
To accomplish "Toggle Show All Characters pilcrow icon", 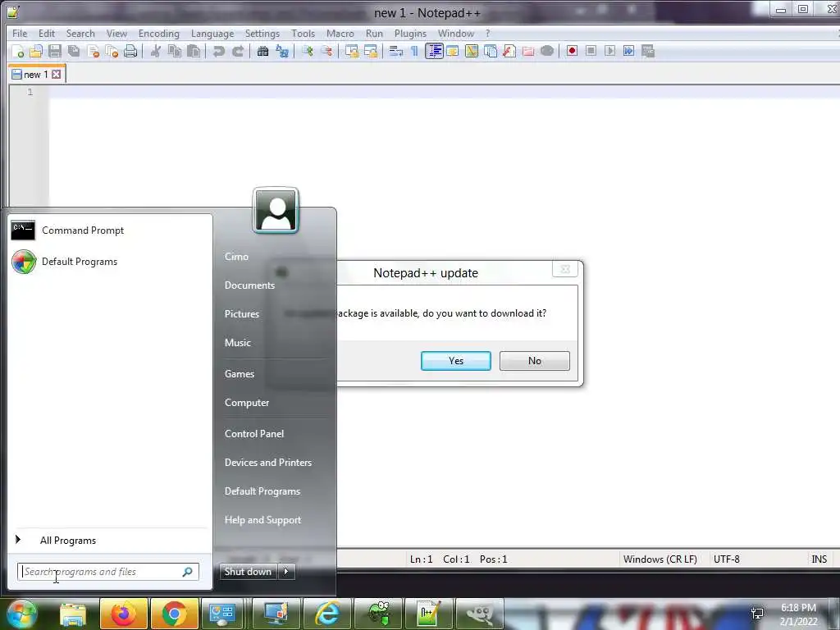I will [414, 52].
